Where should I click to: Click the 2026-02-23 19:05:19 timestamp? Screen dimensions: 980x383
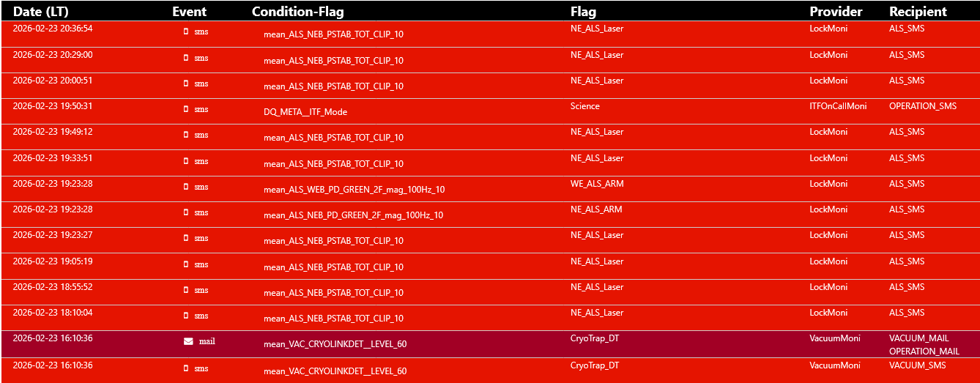53,261
